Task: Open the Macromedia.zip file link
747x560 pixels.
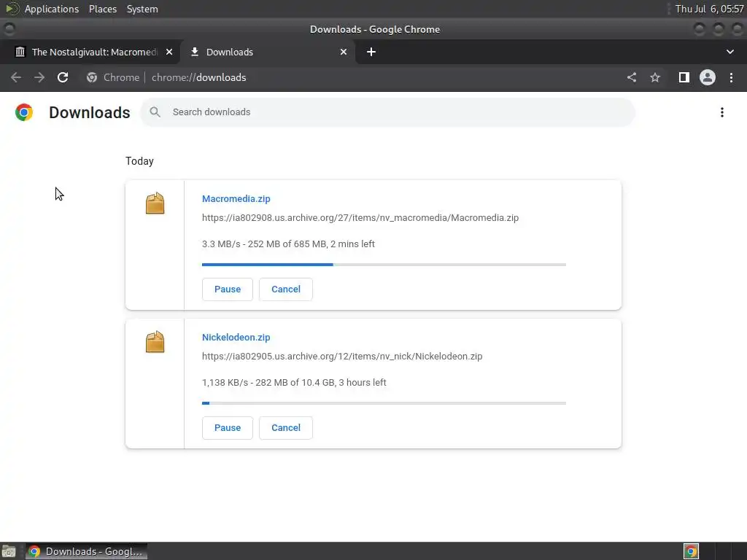Action: click(x=236, y=198)
